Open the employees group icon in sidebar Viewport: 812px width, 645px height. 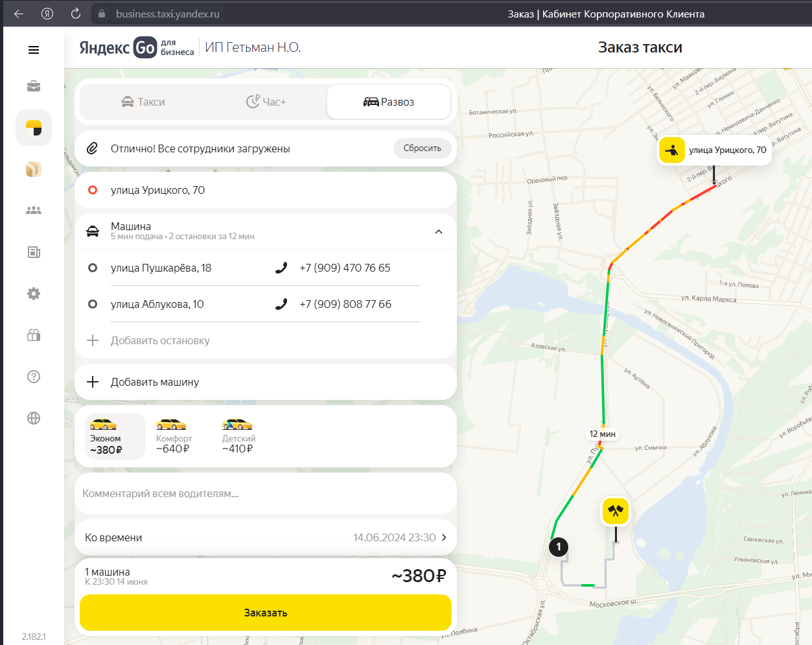[x=34, y=211]
